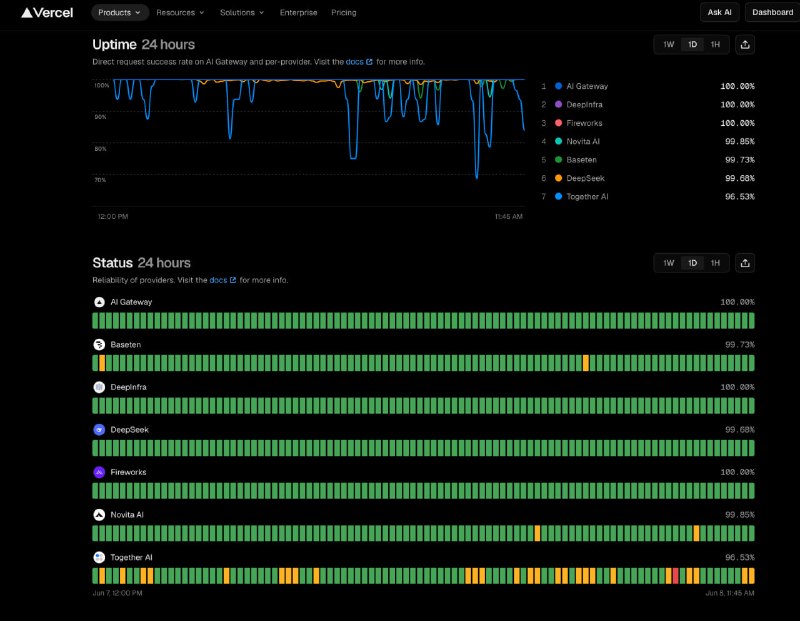Click DeepSeek provider icon
Image resolution: width=800 pixels, height=621 pixels.
[99, 430]
